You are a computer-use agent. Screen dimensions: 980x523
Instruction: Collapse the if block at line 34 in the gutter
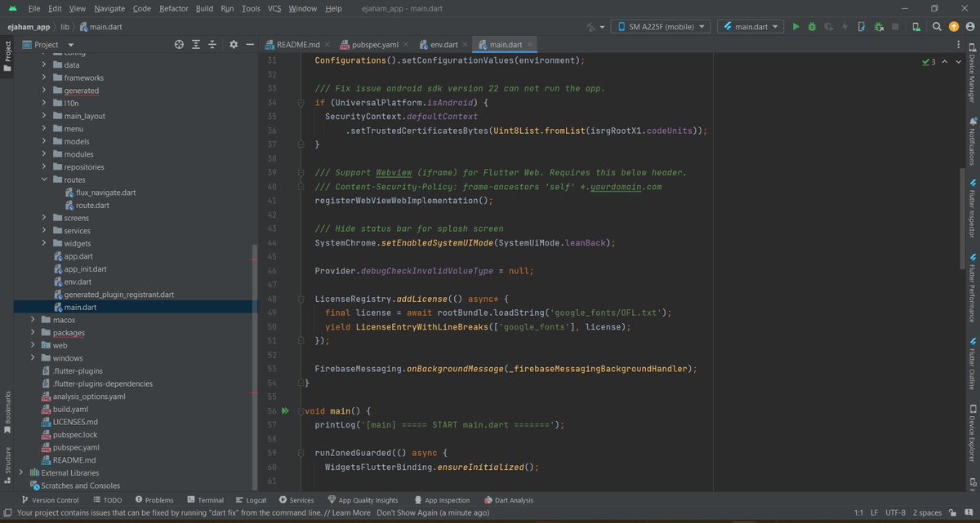[300, 103]
